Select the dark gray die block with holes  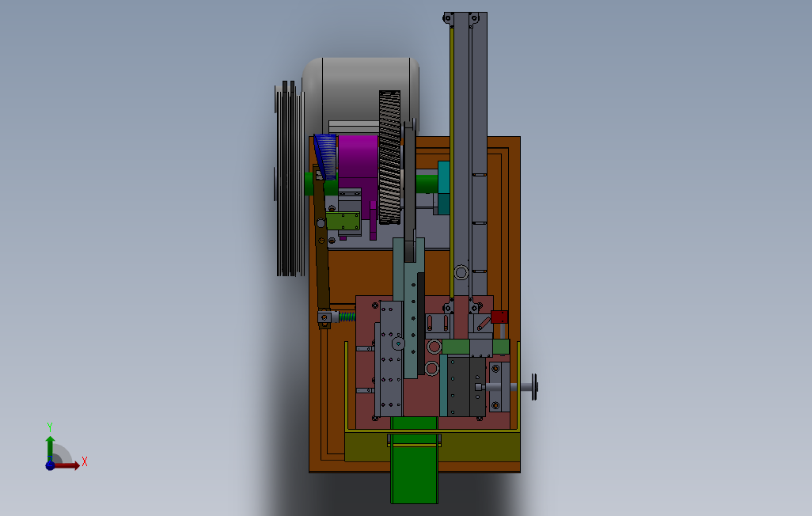(x=466, y=386)
